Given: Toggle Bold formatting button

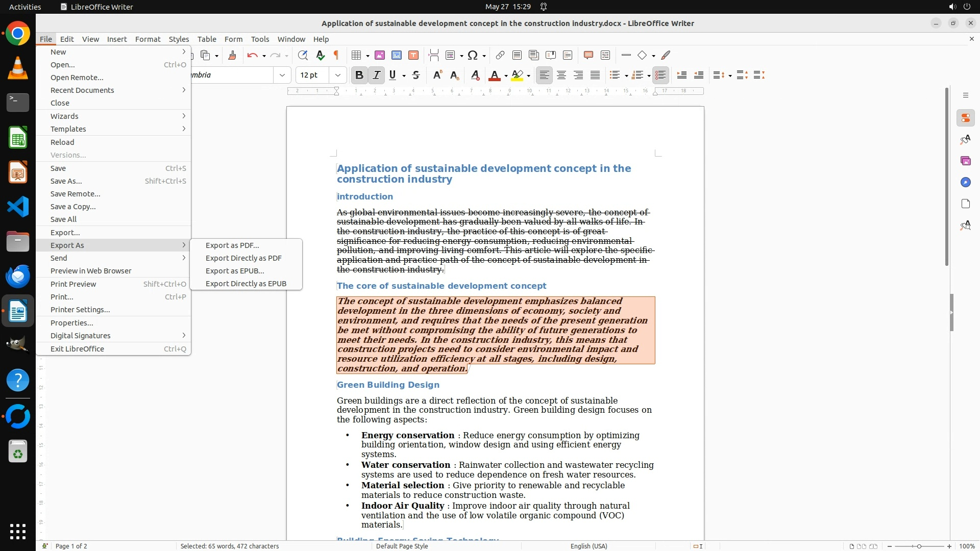Looking at the screenshot, I should tap(359, 75).
